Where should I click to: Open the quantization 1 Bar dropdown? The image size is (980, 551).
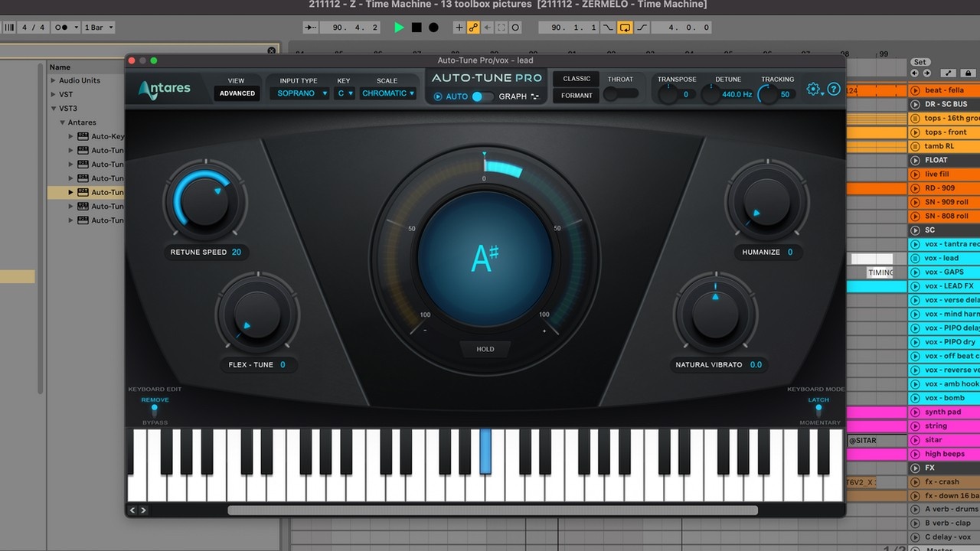tap(99, 28)
